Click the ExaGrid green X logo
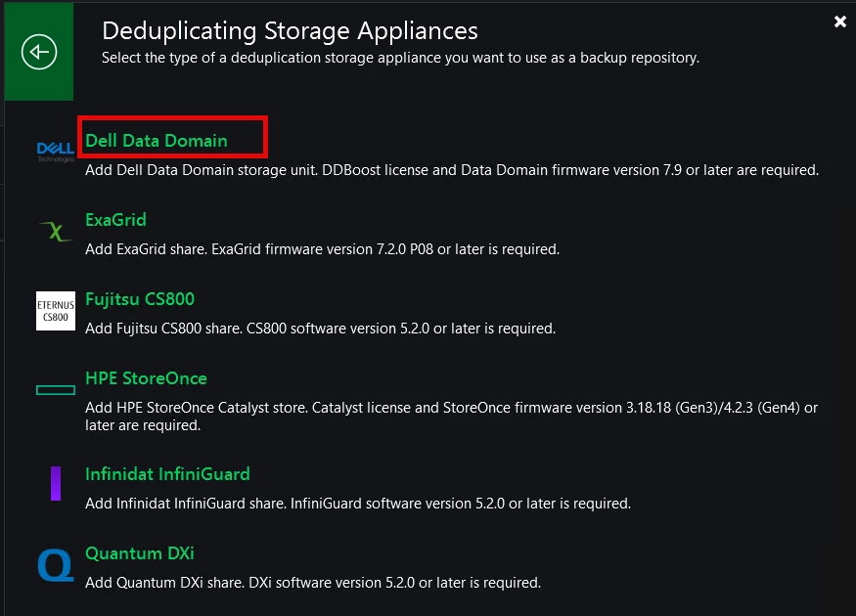 (55, 232)
